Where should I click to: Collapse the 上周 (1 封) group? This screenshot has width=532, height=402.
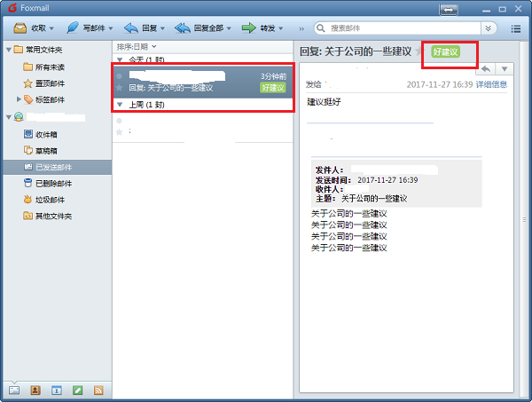tap(120, 105)
